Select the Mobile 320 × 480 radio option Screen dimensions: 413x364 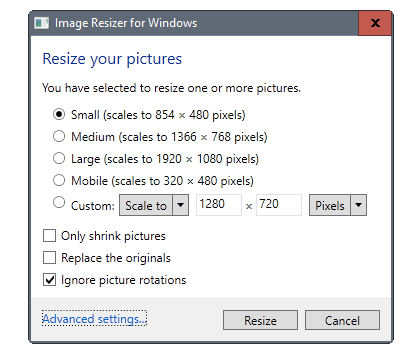pos(59,180)
